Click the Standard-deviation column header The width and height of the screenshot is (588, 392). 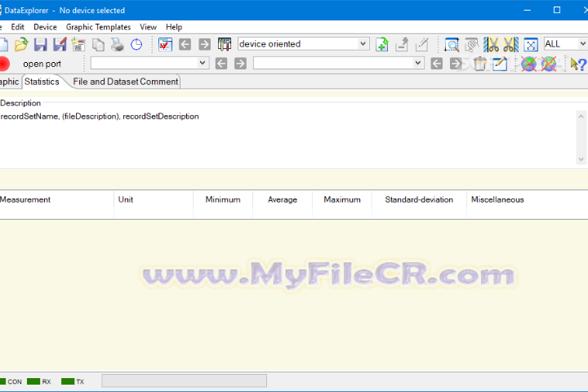[x=419, y=199]
